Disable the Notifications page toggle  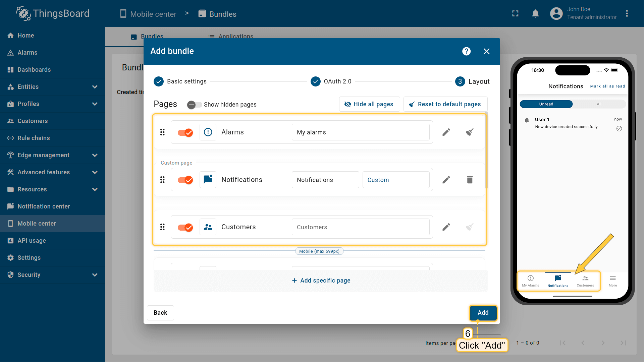185,180
